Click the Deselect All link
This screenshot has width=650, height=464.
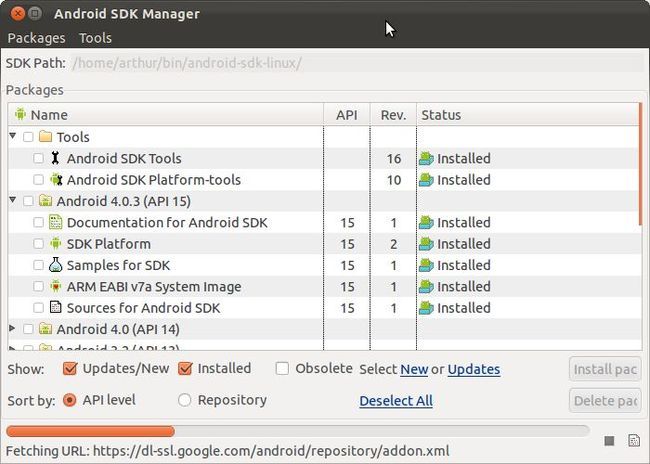coord(396,401)
